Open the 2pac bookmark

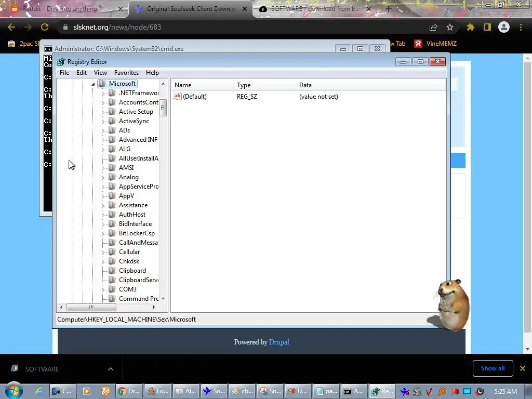pyautogui.click(x=23, y=44)
